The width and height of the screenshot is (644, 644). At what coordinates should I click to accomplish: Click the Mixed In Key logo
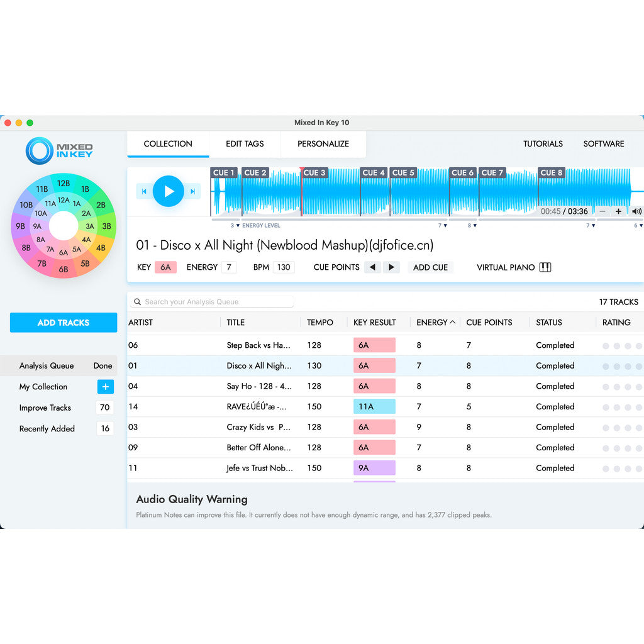pos(59,151)
